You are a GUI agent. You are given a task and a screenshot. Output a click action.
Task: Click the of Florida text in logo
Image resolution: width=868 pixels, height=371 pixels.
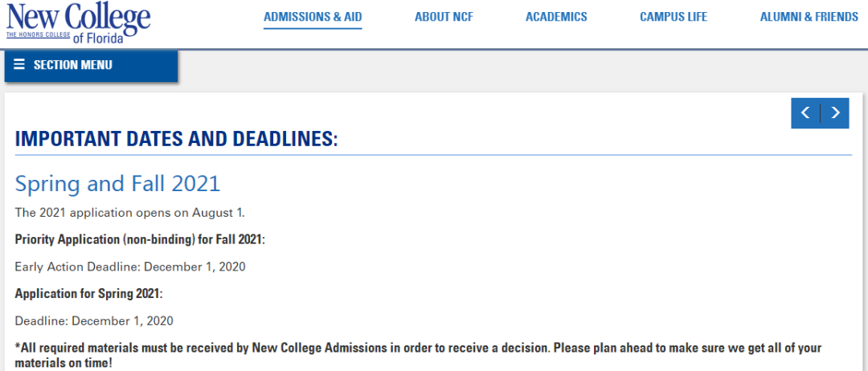98,39
